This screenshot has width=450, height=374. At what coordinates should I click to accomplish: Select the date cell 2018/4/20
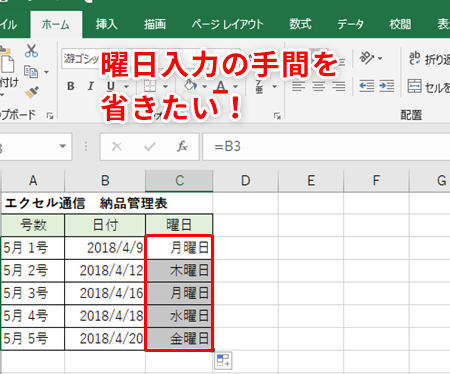(x=105, y=339)
